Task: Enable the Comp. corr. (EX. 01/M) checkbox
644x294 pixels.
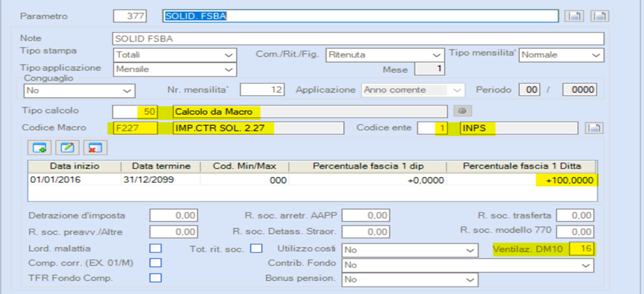Action: (155, 263)
